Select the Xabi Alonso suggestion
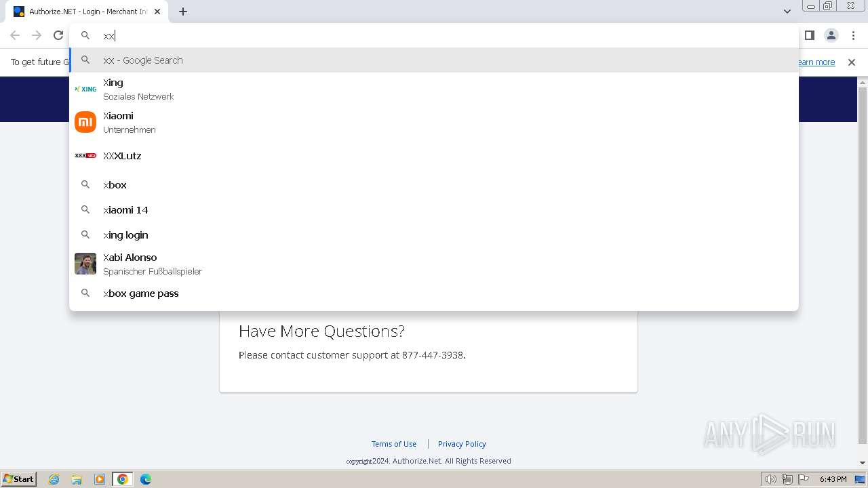Image resolution: width=868 pixels, height=488 pixels. pos(434,264)
